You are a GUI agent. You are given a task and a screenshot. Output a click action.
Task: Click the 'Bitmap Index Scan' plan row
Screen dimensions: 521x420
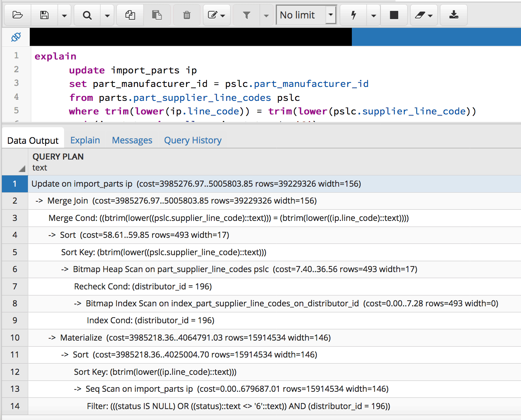(x=275, y=304)
